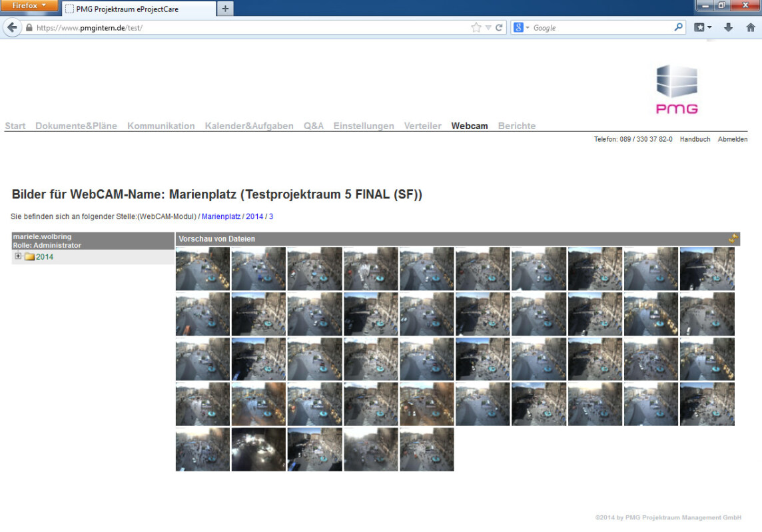762x532 pixels.
Task: Click the refresh icon in Vorschau von Dateien header
Action: pyautogui.click(x=733, y=238)
